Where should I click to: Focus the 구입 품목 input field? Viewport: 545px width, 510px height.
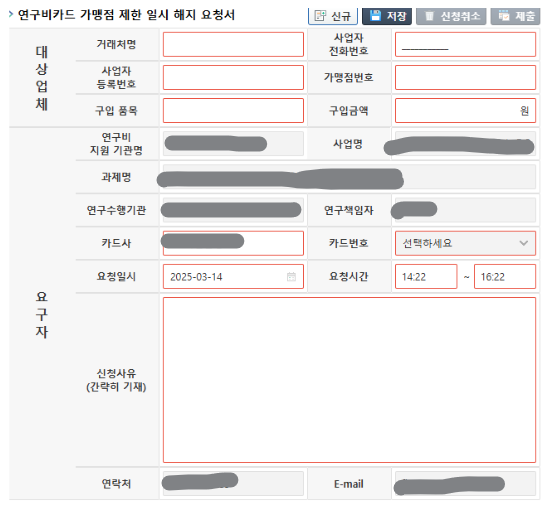(x=233, y=111)
